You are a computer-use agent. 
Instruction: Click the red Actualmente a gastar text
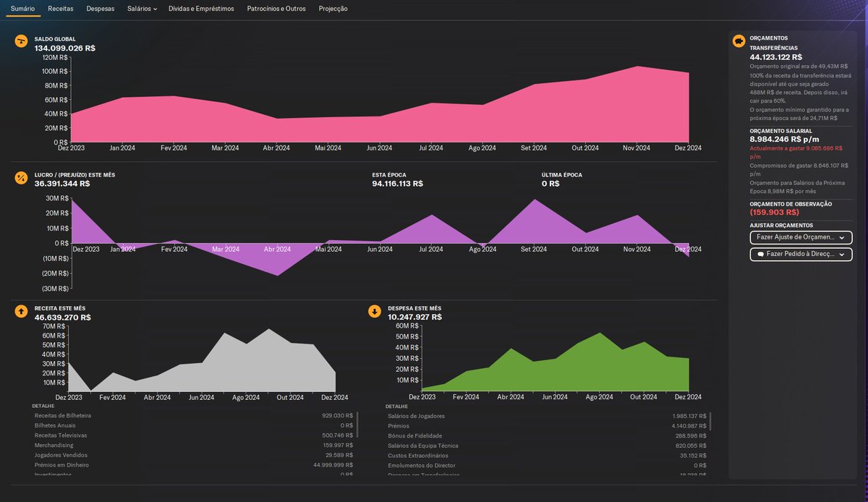(x=796, y=152)
